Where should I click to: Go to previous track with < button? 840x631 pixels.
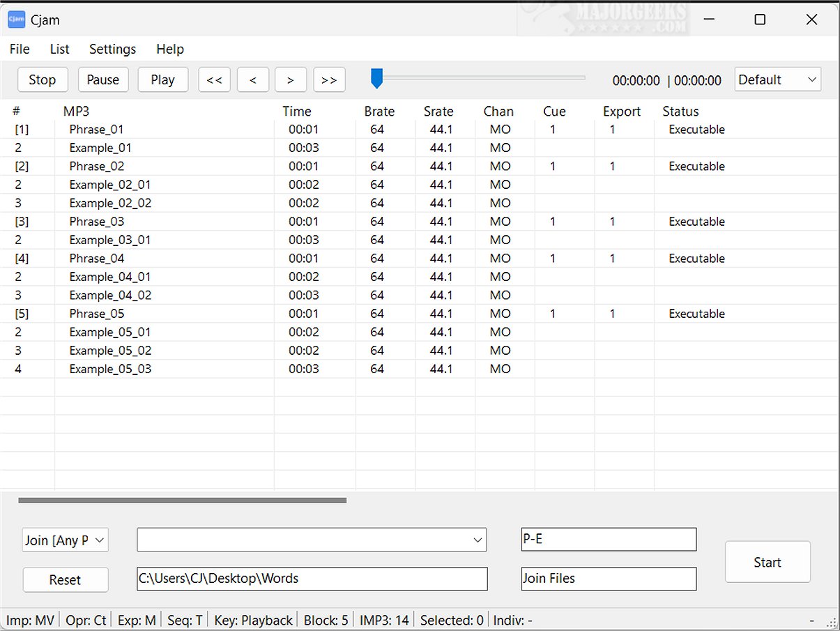[x=253, y=79]
